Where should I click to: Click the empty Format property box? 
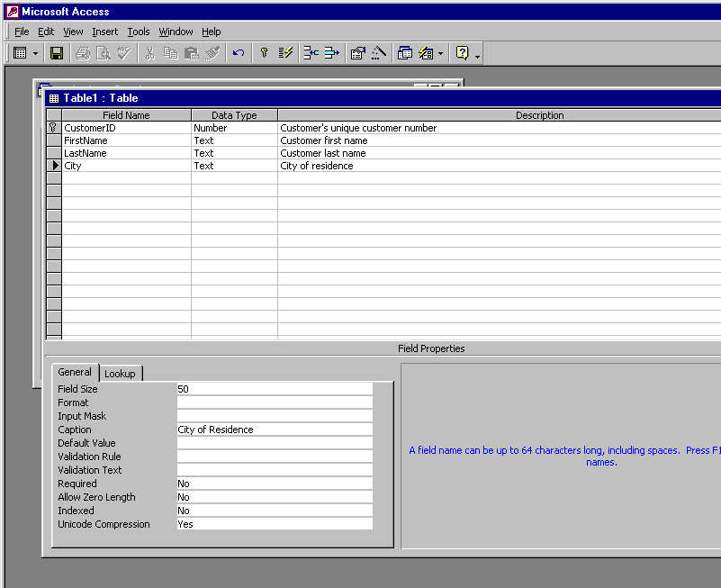(275, 403)
